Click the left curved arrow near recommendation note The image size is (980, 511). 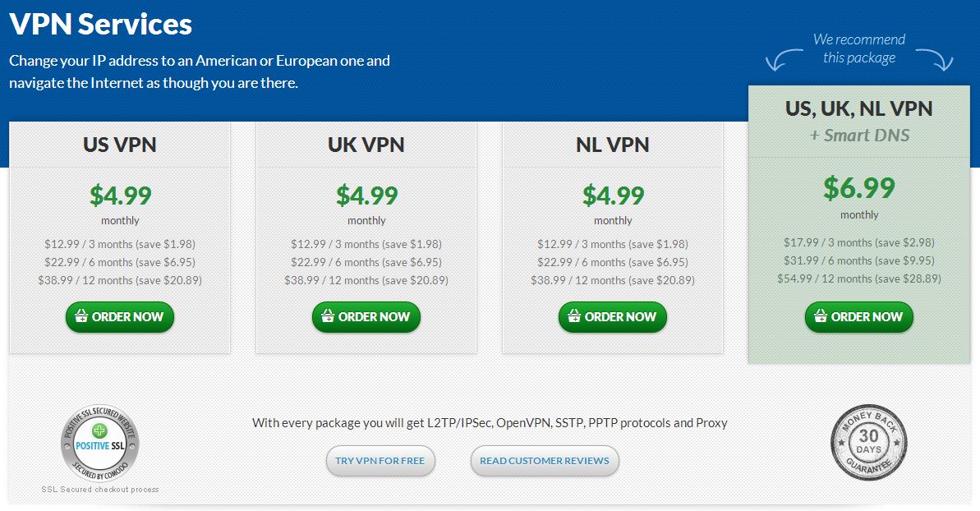(x=784, y=59)
